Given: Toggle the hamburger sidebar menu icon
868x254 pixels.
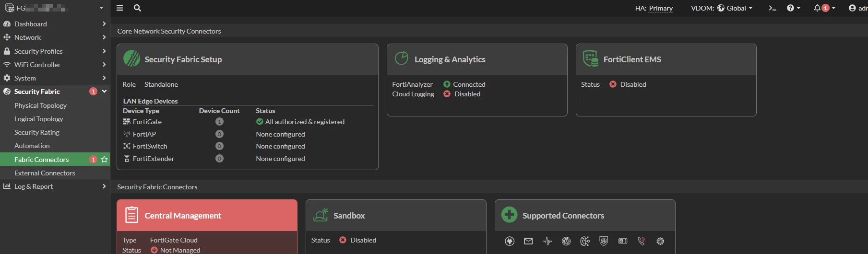Looking at the screenshot, I should click(x=119, y=8).
